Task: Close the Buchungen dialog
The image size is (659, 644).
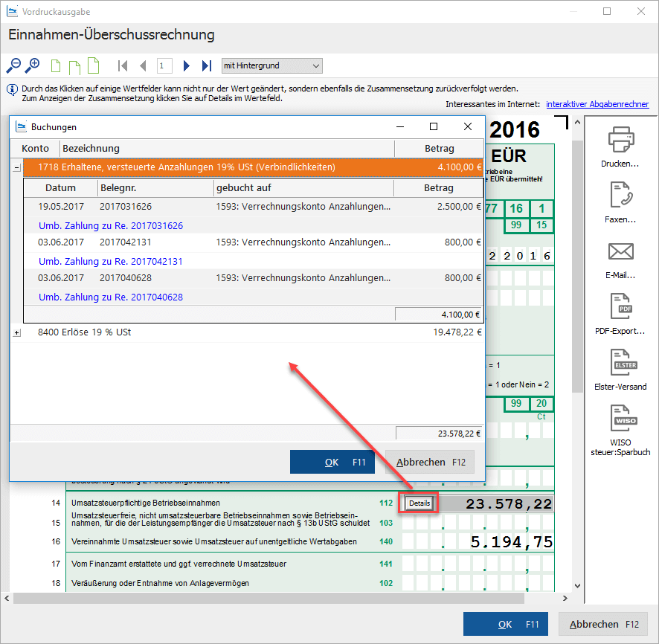Action: [x=468, y=126]
